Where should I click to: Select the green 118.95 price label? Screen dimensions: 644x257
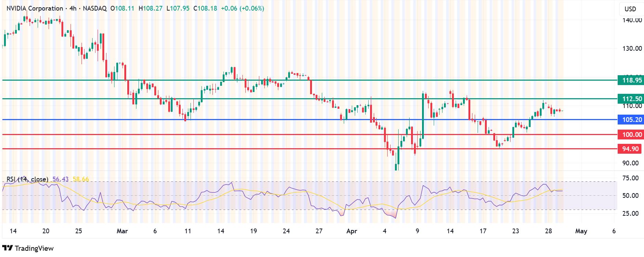click(630, 80)
